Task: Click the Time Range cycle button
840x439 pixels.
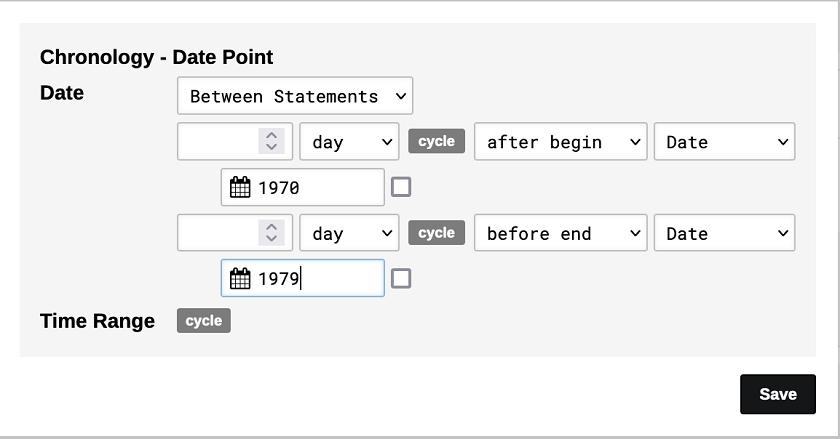Action: coord(204,321)
